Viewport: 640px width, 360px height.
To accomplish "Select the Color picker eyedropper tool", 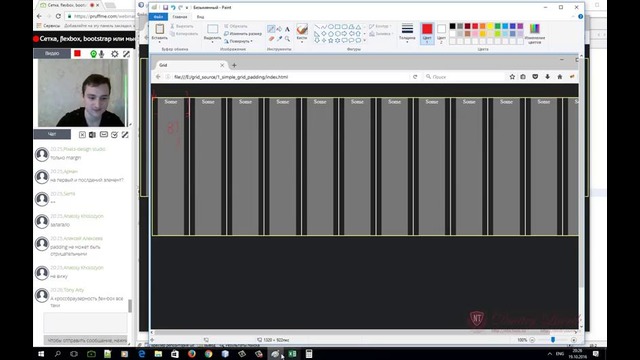I will [279, 39].
